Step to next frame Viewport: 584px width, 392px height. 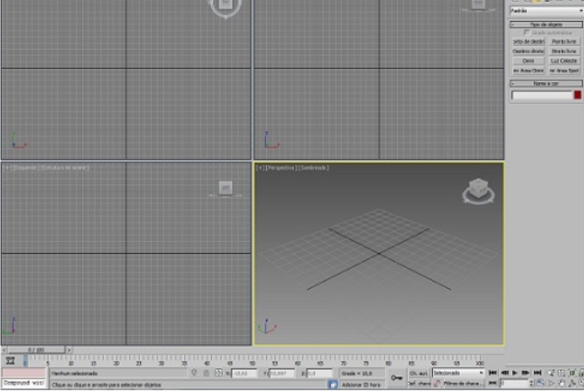pos(525,373)
